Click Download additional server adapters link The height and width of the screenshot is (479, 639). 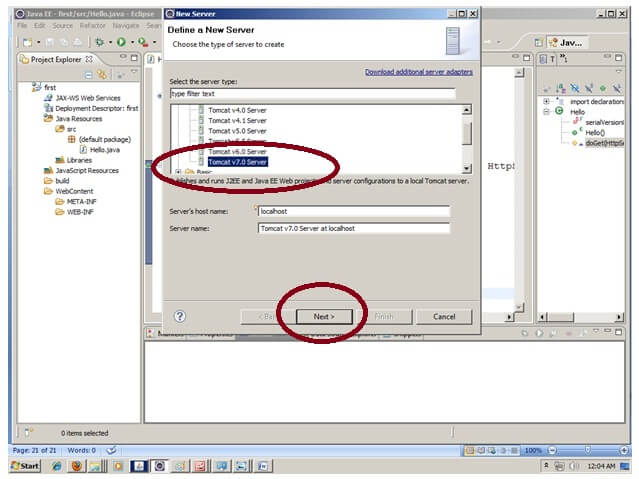tap(419, 72)
